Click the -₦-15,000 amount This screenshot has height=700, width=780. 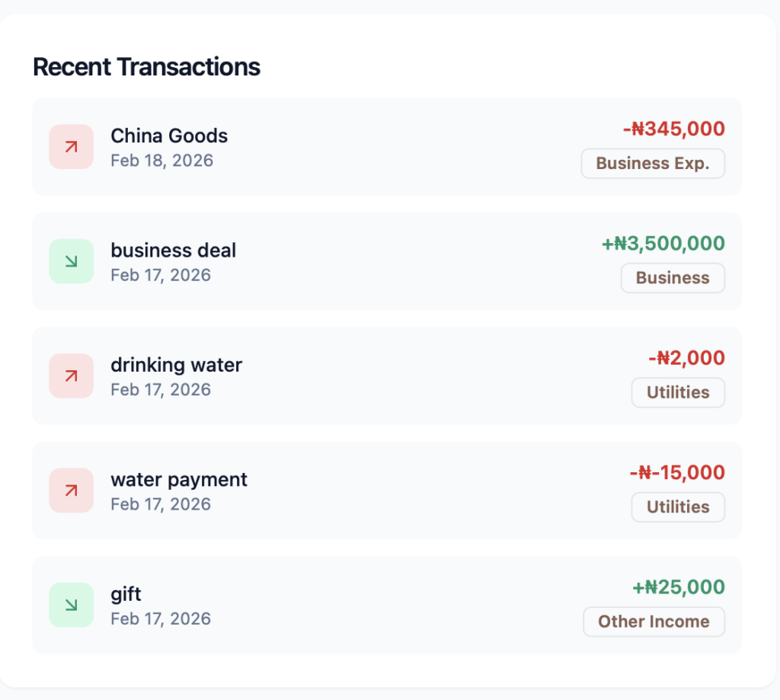coord(677,472)
